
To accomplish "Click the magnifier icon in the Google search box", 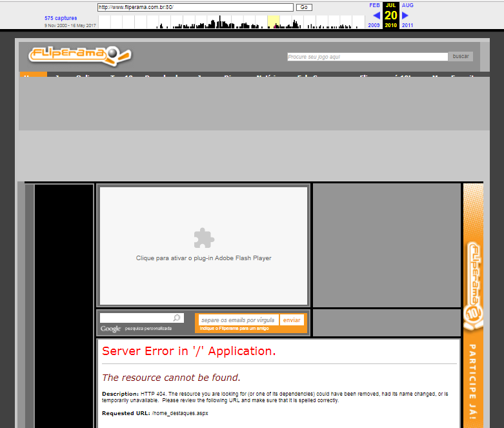I will pyautogui.click(x=177, y=318).
